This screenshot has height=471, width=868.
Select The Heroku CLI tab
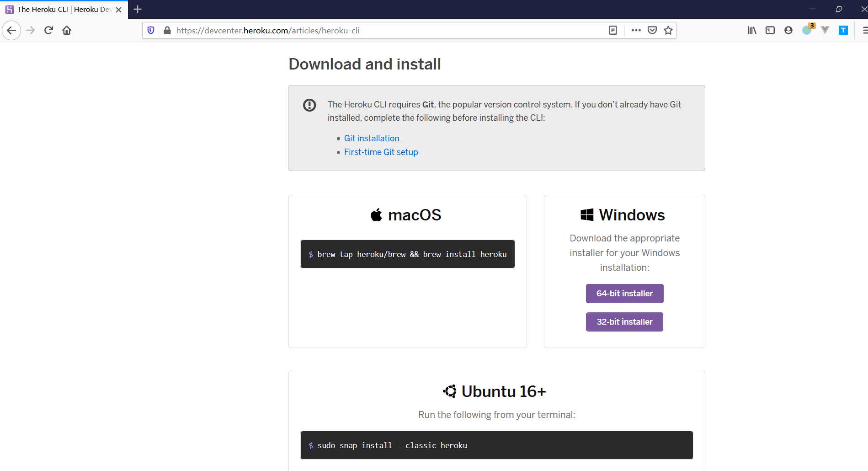pos(64,10)
